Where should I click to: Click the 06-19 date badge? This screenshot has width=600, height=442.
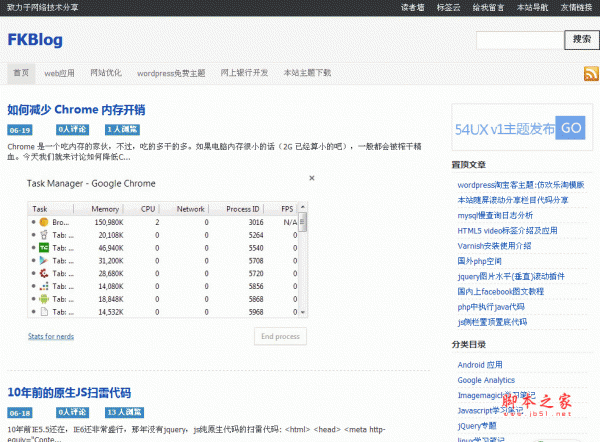point(20,130)
